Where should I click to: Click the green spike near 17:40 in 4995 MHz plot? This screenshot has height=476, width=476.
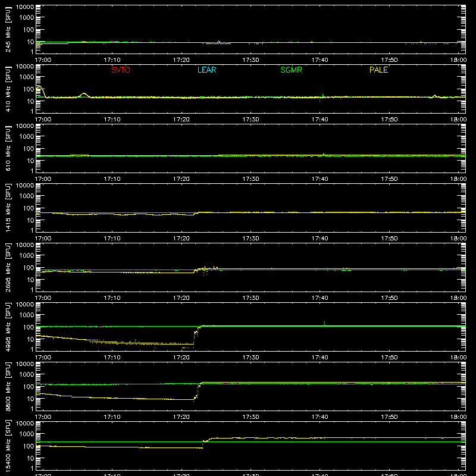[x=324, y=324]
